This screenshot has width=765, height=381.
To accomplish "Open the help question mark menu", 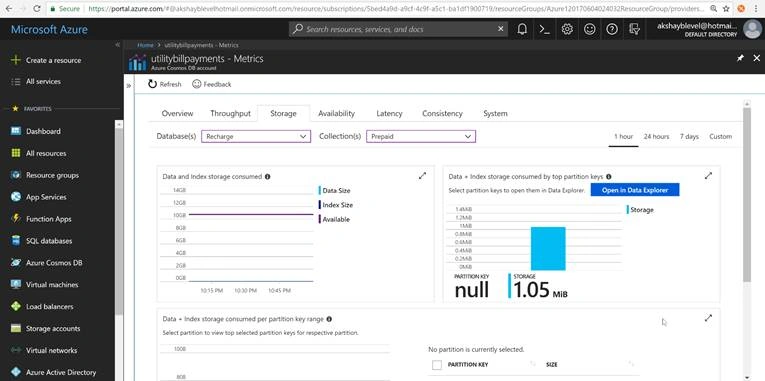I will pyautogui.click(x=612, y=29).
